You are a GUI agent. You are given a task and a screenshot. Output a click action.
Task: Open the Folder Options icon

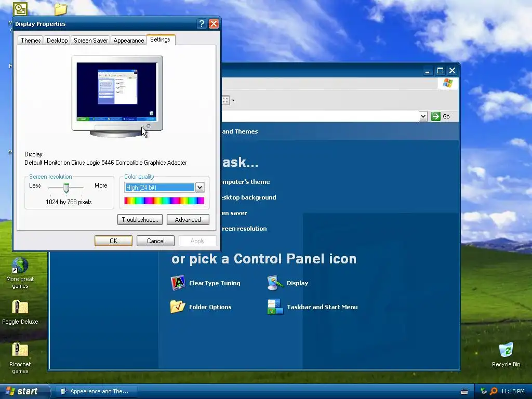tap(178, 307)
